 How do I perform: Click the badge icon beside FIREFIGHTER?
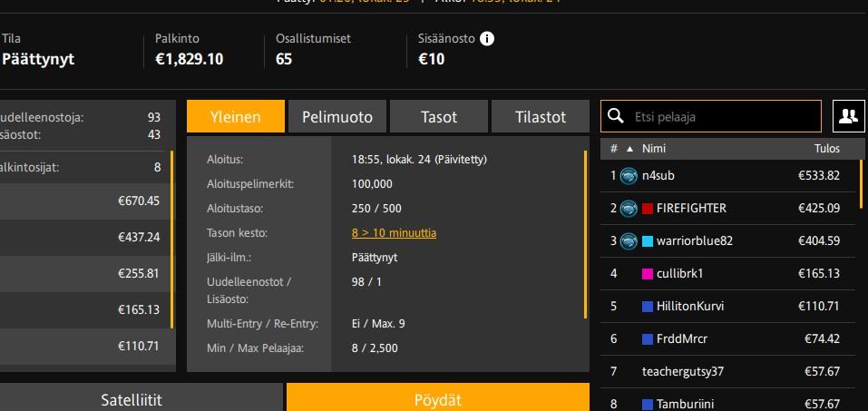[x=629, y=209]
